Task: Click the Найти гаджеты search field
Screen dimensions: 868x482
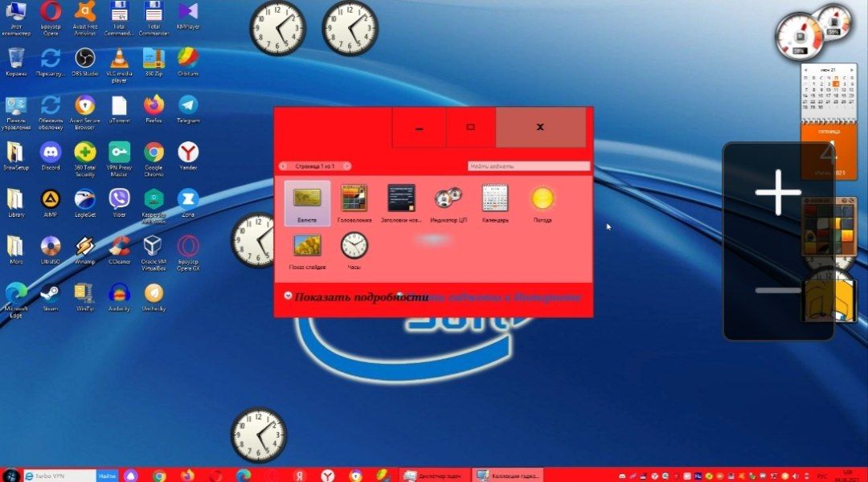Action: [529, 166]
